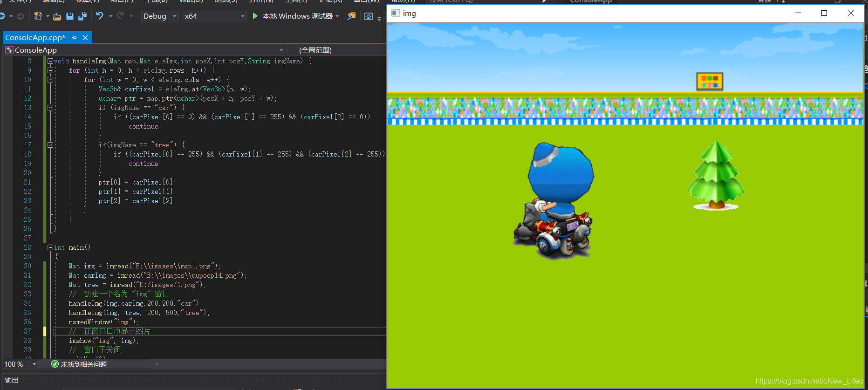Close the img window
868x390 pixels.
[x=850, y=13]
